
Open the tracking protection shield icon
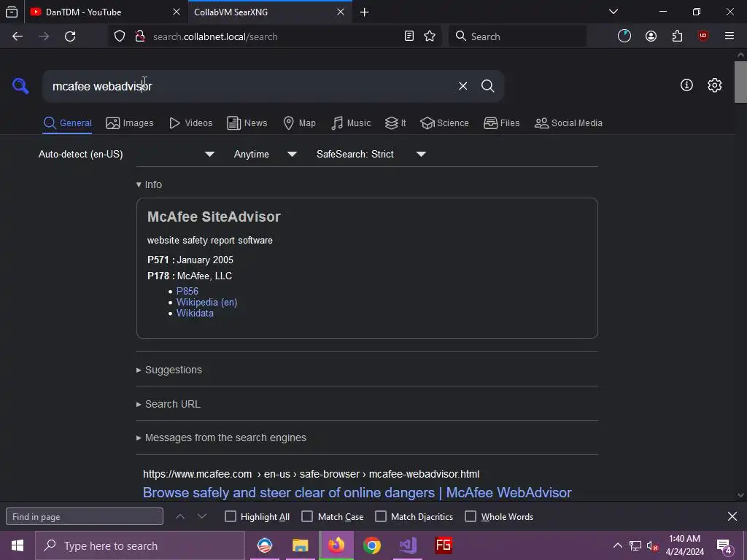[120, 36]
